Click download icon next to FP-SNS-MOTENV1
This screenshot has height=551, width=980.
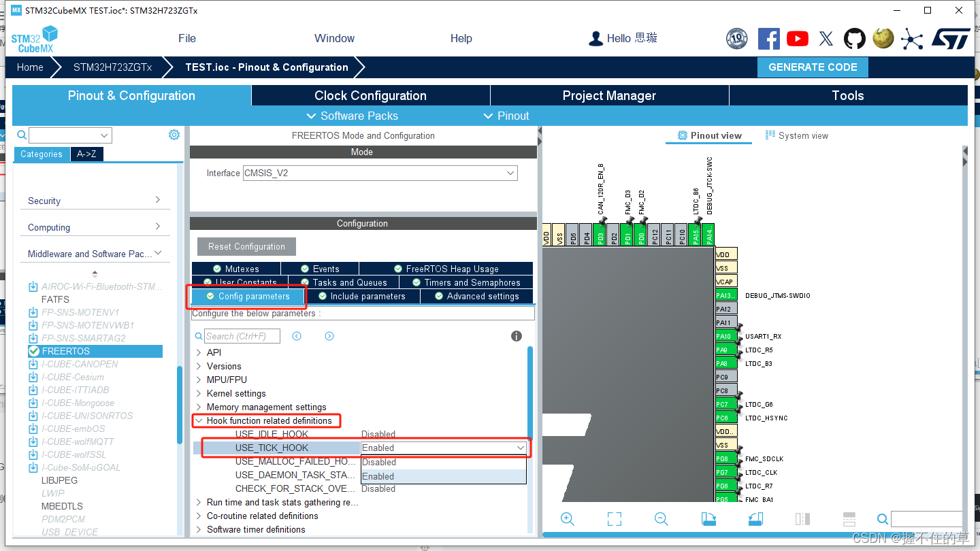coord(33,312)
